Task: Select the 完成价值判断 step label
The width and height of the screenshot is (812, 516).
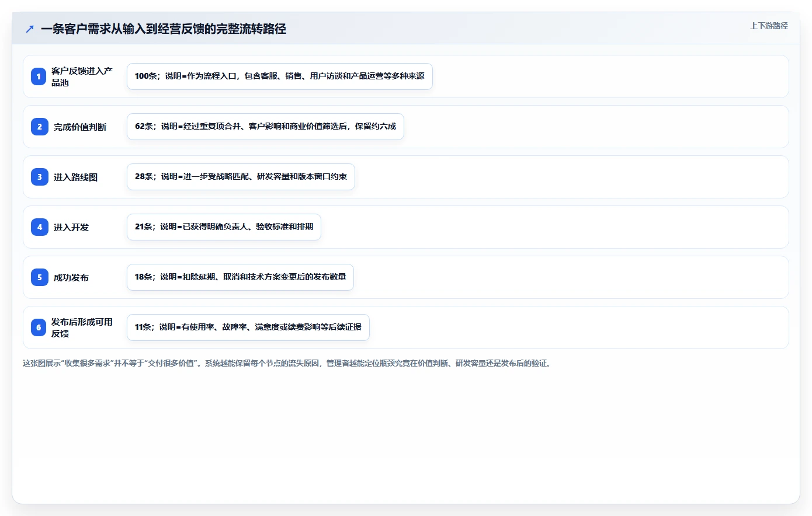Action: [x=80, y=127]
